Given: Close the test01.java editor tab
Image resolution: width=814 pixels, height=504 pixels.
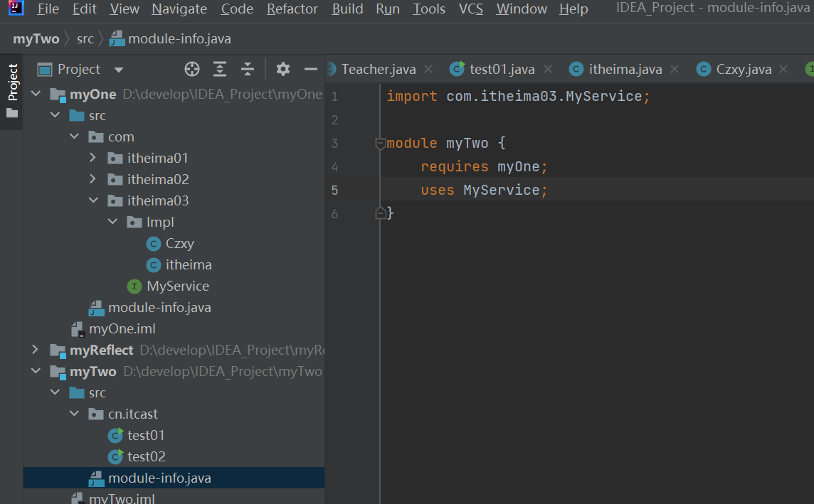Looking at the screenshot, I should [x=548, y=69].
